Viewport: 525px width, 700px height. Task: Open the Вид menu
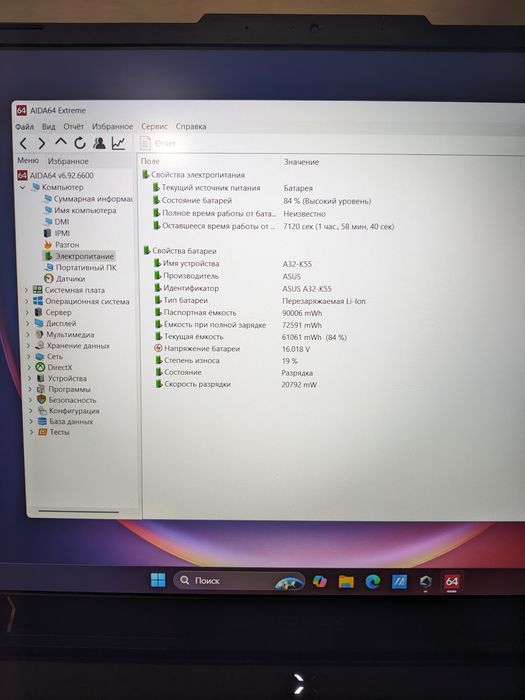pos(49,127)
